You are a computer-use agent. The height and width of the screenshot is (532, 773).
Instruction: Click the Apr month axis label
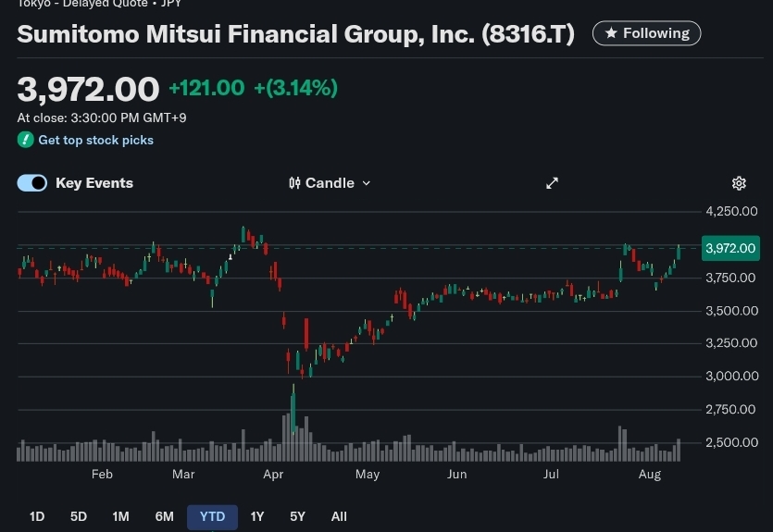pos(273,475)
